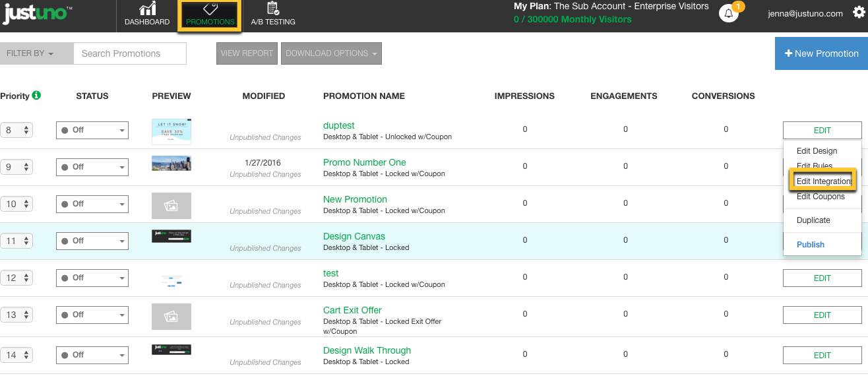Open the A/B Testing clipboard icon

272,9
